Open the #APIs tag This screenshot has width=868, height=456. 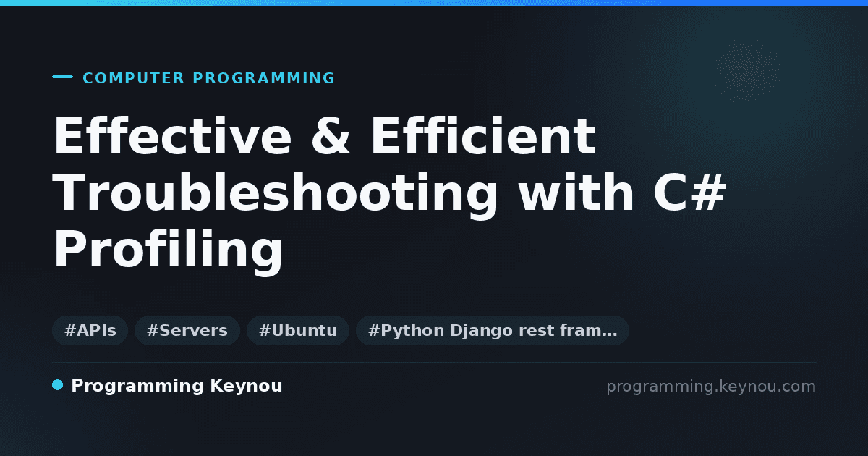pos(90,331)
